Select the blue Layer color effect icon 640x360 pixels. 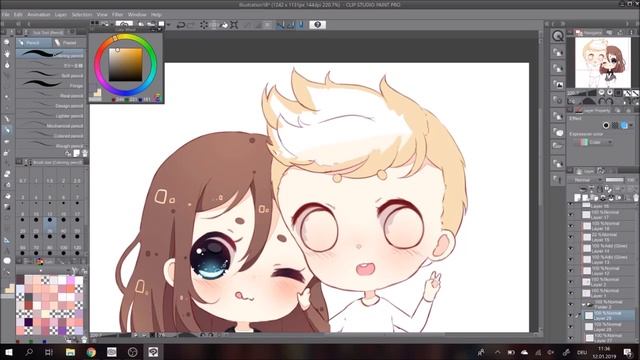[x=624, y=125]
